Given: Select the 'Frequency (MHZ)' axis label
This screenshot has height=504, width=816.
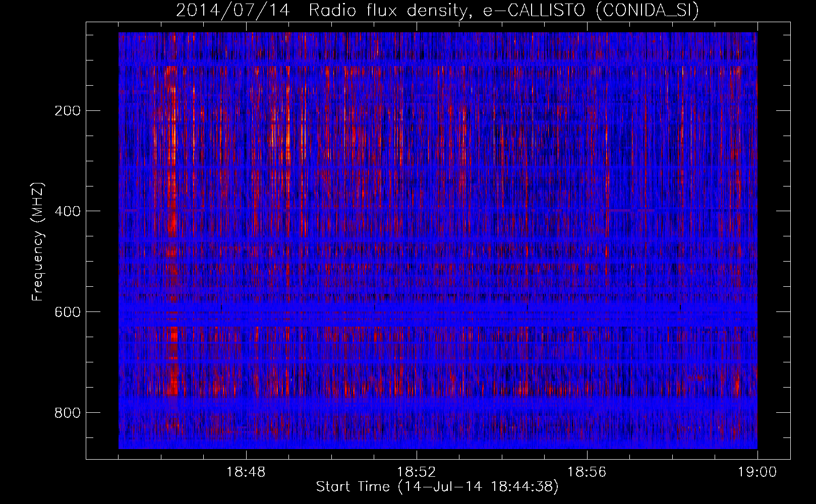Looking at the screenshot, I should [38, 242].
